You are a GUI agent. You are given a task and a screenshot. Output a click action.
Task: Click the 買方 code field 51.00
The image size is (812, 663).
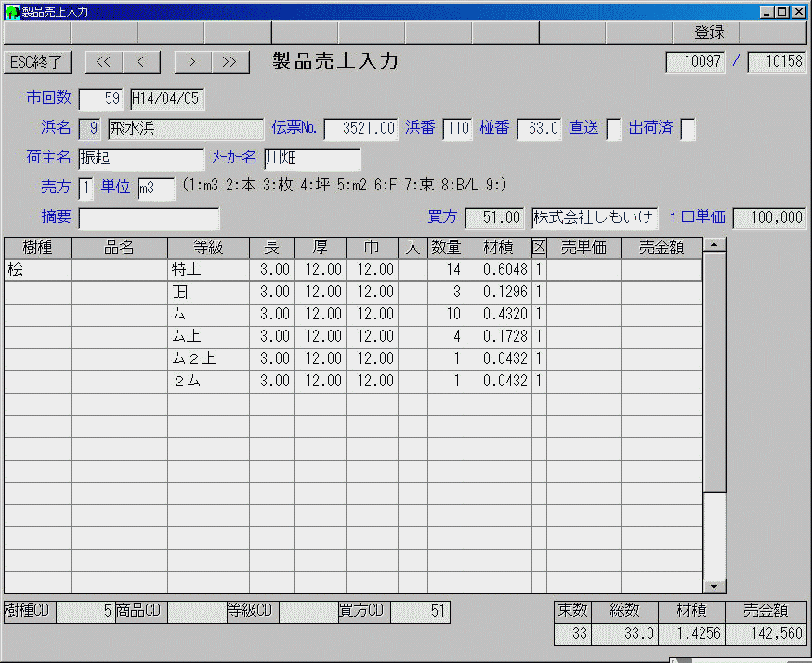point(495,218)
